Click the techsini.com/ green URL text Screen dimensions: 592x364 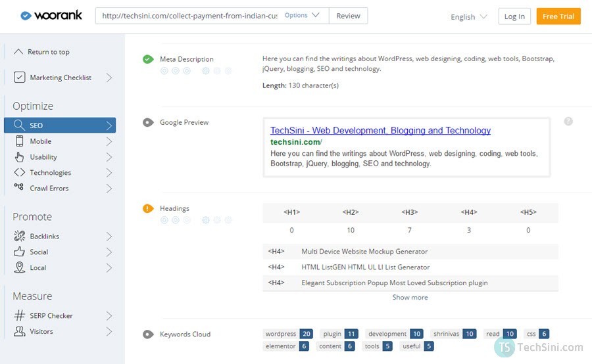(x=296, y=142)
